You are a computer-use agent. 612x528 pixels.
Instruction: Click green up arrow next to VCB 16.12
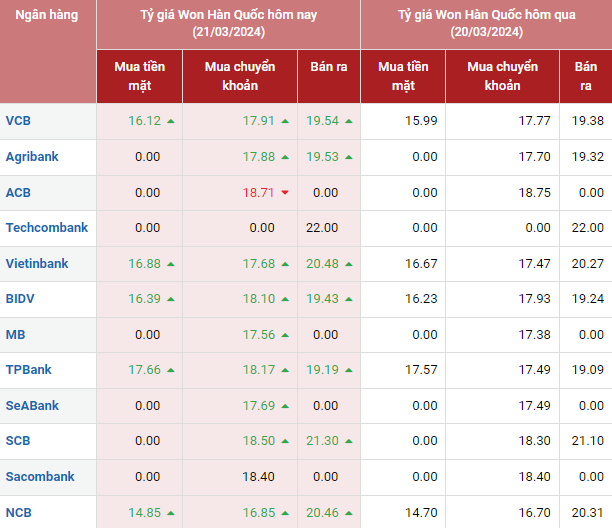(x=171, y=121)
